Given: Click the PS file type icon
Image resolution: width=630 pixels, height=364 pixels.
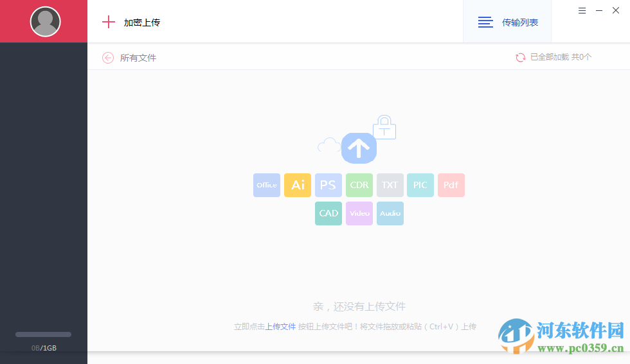Looking at the screenshot, I should pos(328,185).
